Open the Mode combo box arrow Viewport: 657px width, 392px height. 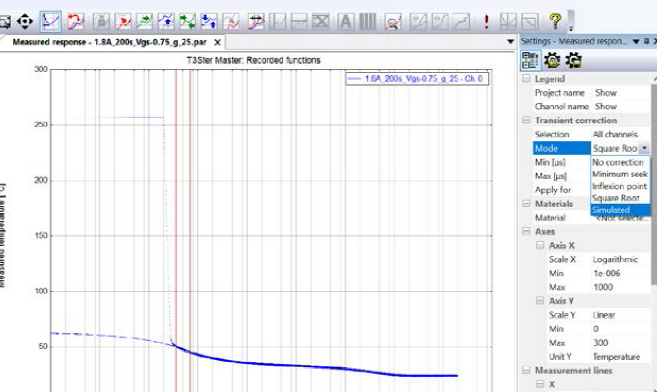coord(644,148)
